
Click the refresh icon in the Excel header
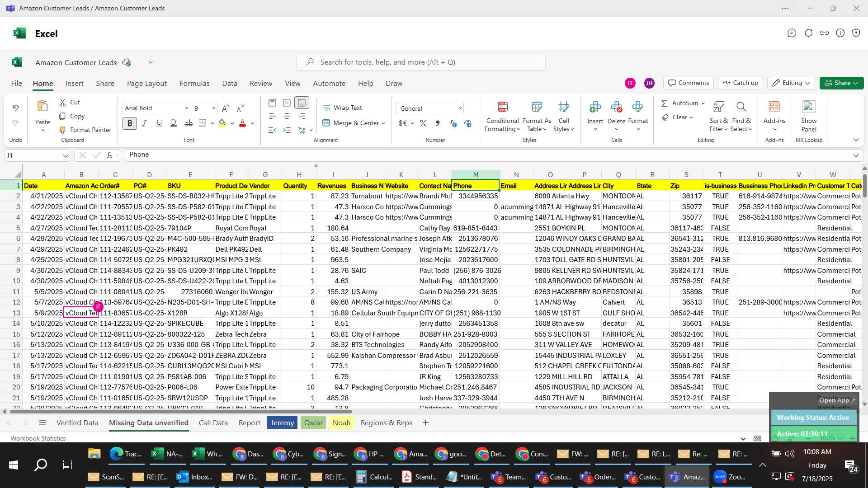[808, 33]
